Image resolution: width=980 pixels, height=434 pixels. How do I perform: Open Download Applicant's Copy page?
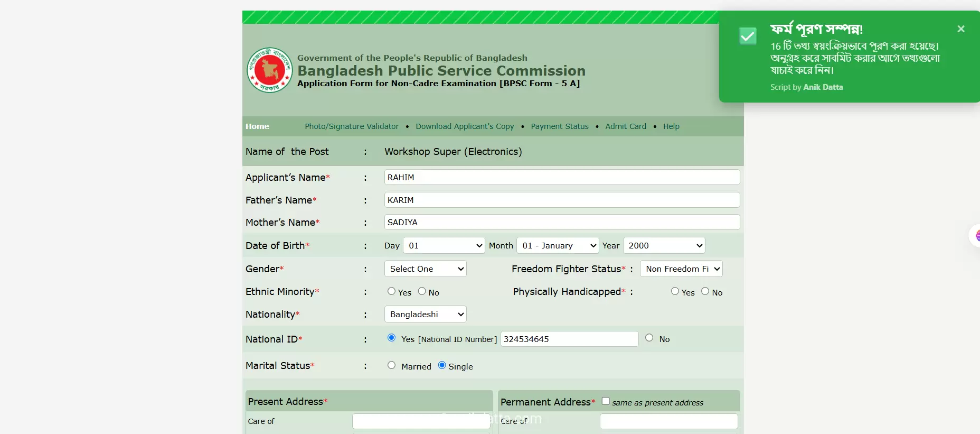[x=465, y=126]
